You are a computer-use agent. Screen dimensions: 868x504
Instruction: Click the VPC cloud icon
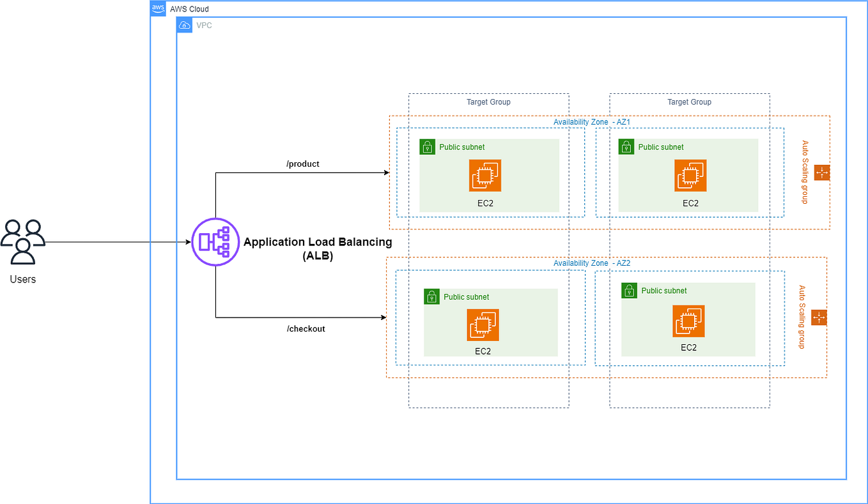tap(184, 24)
